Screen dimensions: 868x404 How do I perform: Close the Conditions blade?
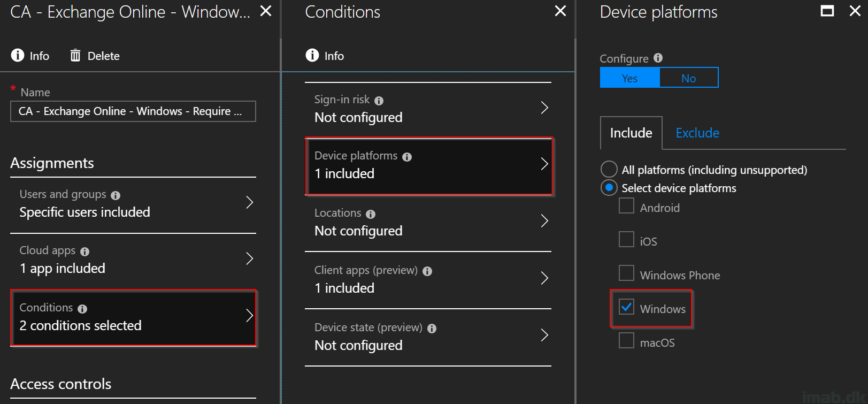(560, 11)
